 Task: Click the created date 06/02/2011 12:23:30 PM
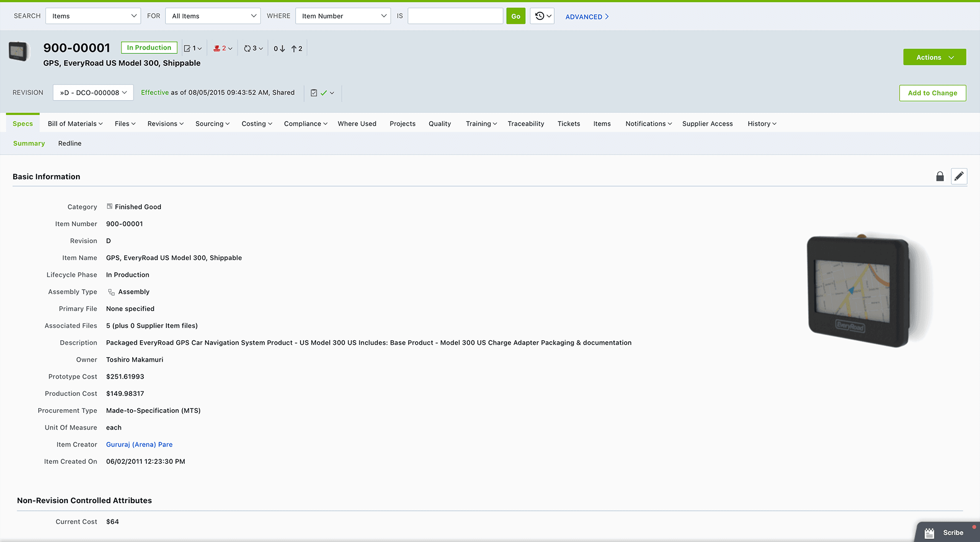point(145,461)
